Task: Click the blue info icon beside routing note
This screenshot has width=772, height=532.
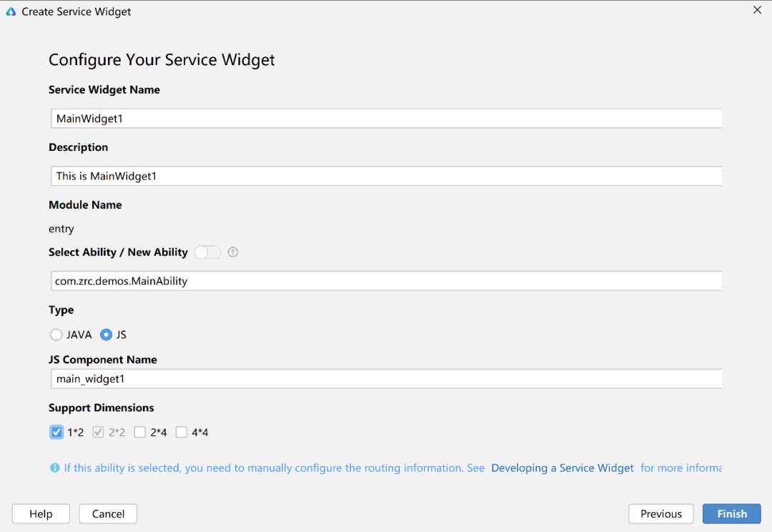Action: pos(55,468)
